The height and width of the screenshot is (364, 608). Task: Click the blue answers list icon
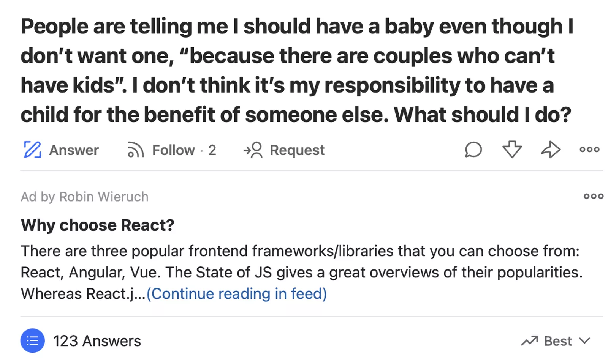[33, 340]
